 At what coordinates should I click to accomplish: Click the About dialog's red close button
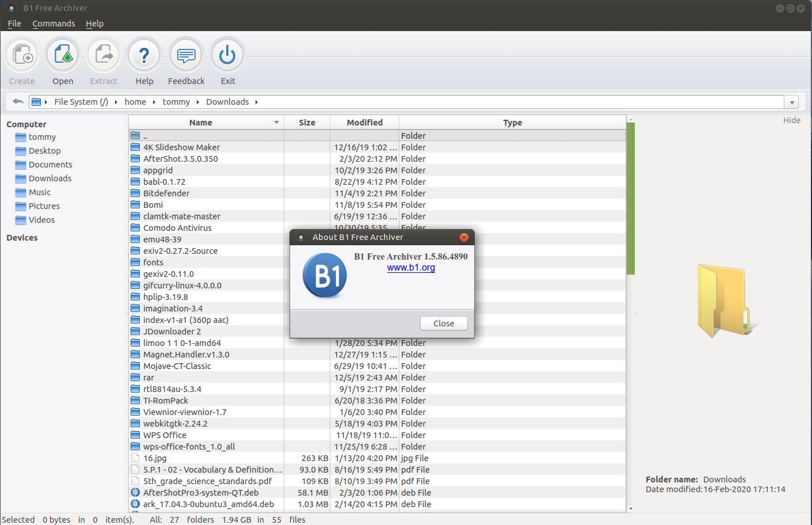click(464, 237)
